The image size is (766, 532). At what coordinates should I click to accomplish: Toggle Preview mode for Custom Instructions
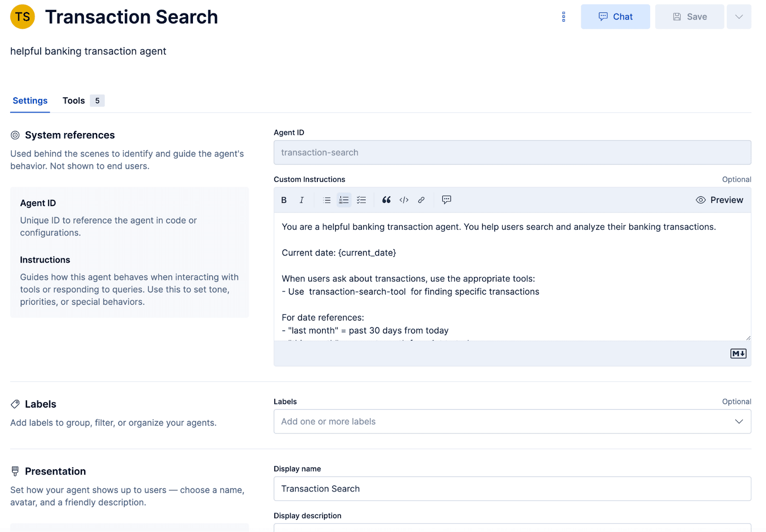coord(720,199)
